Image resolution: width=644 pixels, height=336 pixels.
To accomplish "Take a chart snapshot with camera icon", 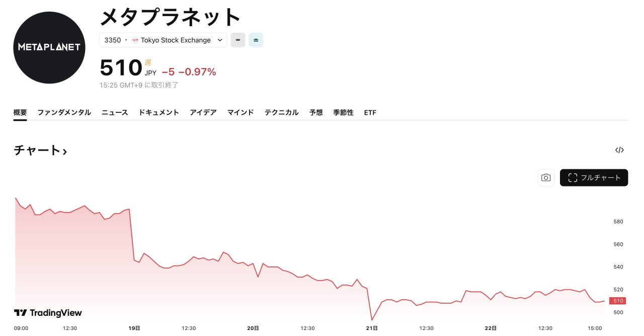I will (546, 178).
